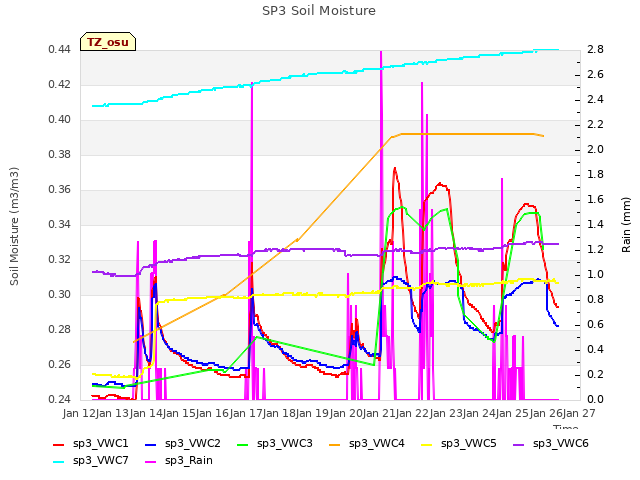Select the sp3_VWC4 legend label
This screenshot has height=480, width=640.
pos(376,444)
